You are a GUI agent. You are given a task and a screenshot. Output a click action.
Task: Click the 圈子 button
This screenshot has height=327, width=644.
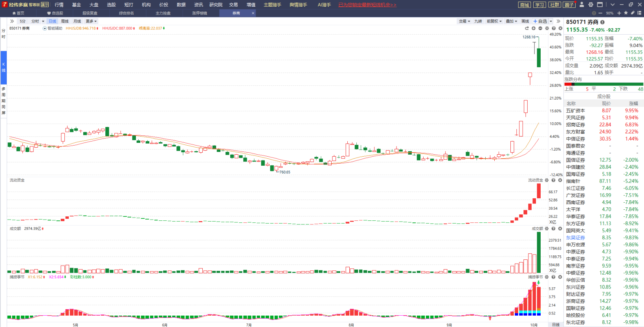point(569,5)
